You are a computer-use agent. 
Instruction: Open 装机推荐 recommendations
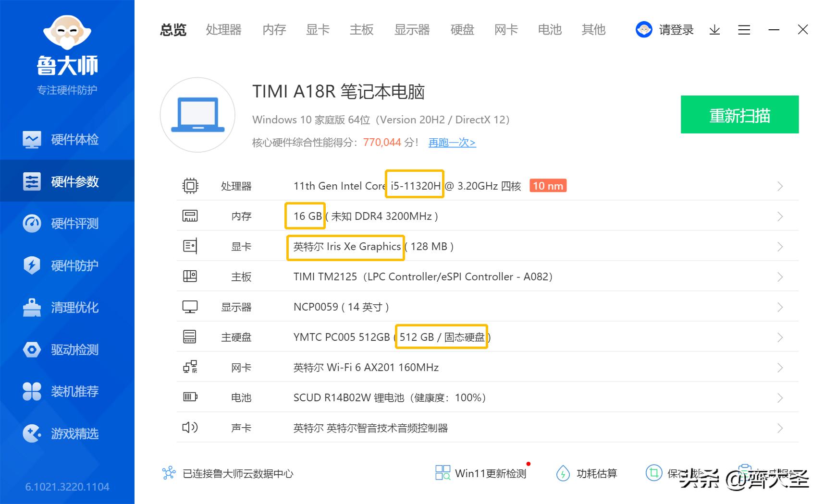pos(67,392)
